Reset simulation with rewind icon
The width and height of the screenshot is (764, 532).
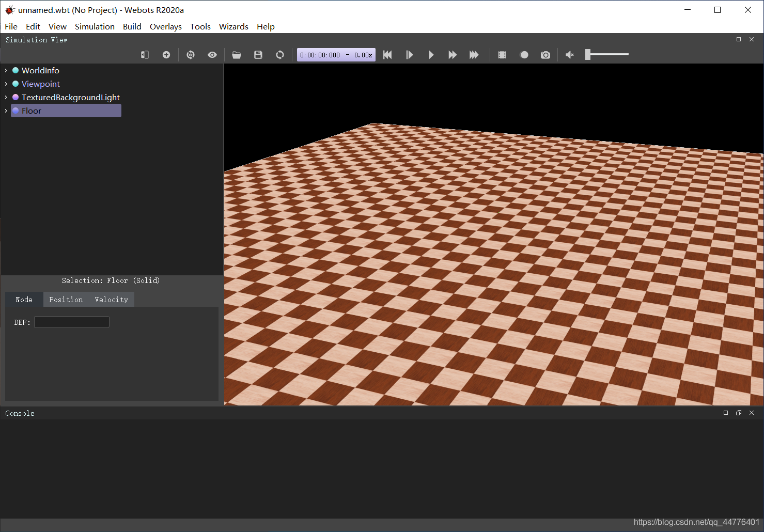(387, 55)
